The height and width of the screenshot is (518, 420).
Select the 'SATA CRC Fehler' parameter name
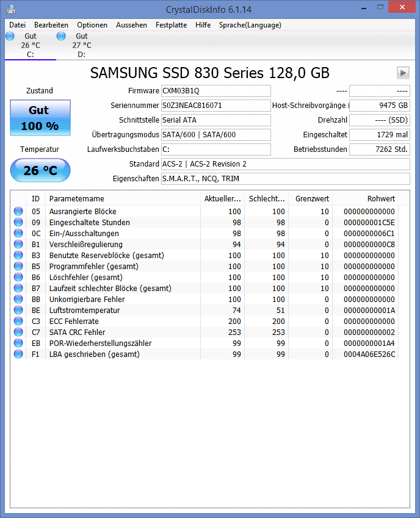(78, 332)
